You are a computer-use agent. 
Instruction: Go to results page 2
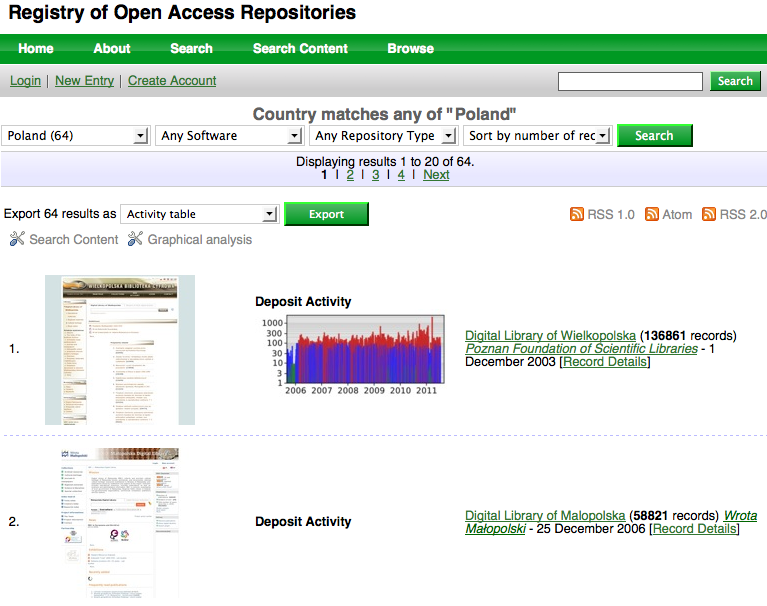[350, 175]
